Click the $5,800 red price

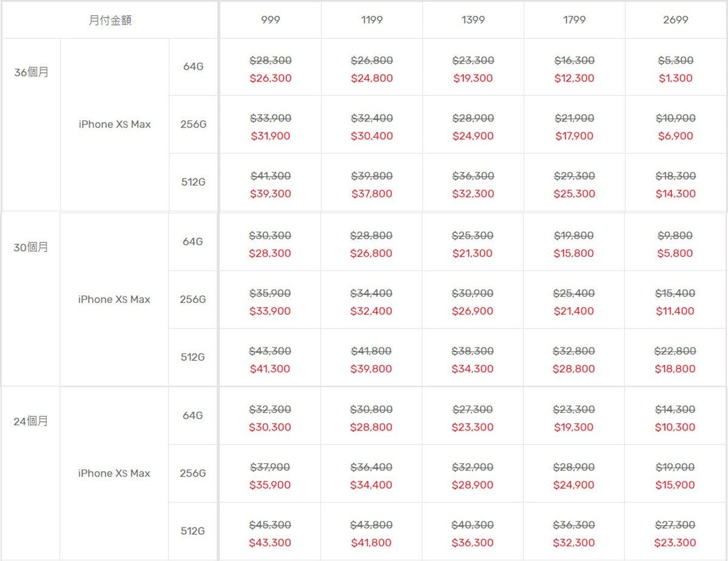tap(675, 253)
